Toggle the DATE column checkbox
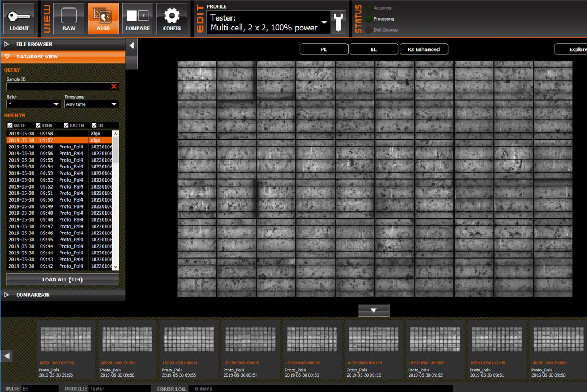Screen dimensions: 587x392 (x=10, y=126)
